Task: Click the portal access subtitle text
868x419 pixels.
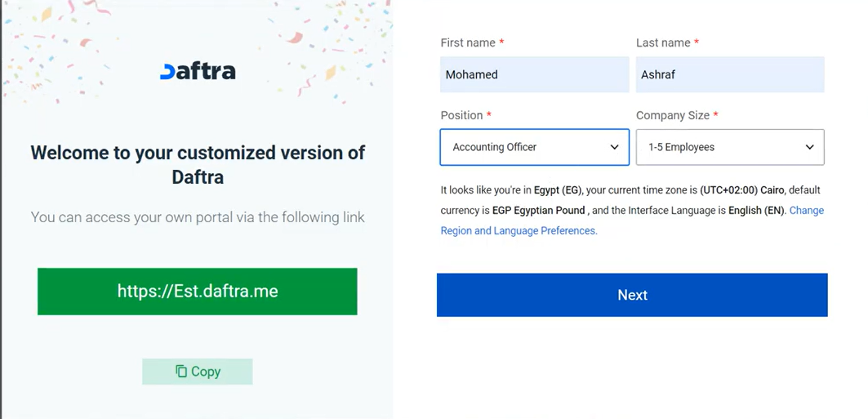Action: pyautogui.click(x=198, y=217)
